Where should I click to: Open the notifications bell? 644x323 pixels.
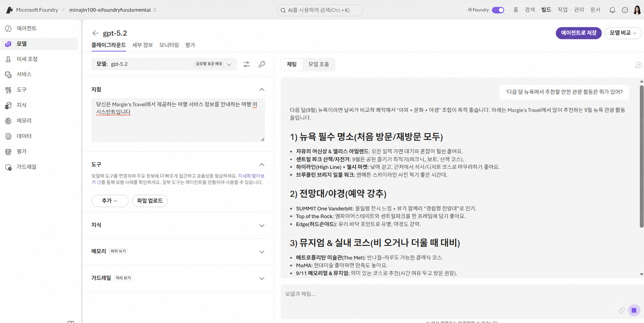[612, 10]
